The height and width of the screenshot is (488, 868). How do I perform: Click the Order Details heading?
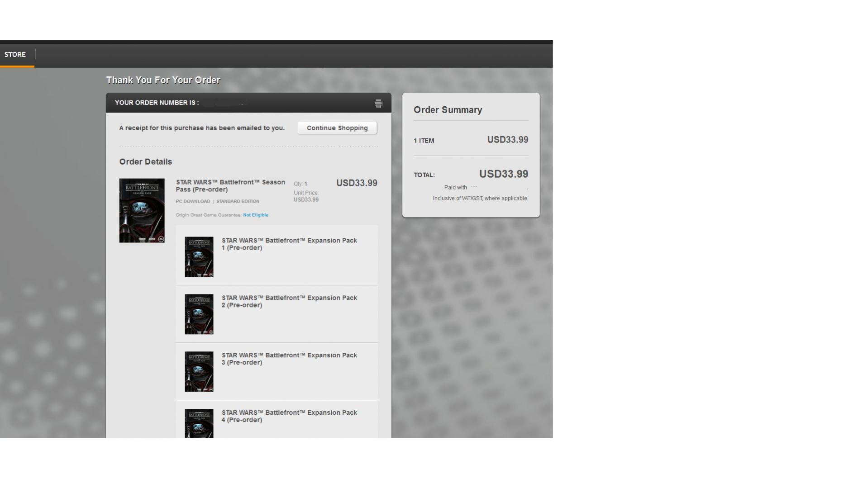pyautogui.click(x=146, y=162)
